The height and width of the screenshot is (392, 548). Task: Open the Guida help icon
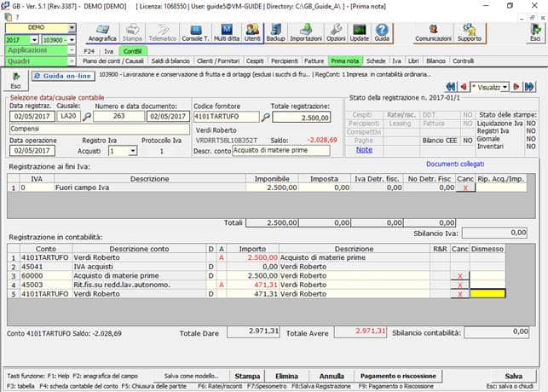[382, 33]
